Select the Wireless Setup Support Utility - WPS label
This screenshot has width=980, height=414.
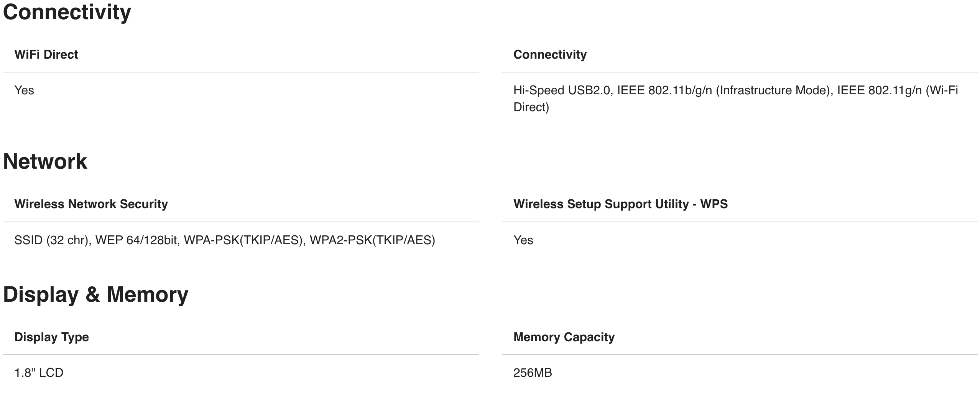tap(620, 204)
